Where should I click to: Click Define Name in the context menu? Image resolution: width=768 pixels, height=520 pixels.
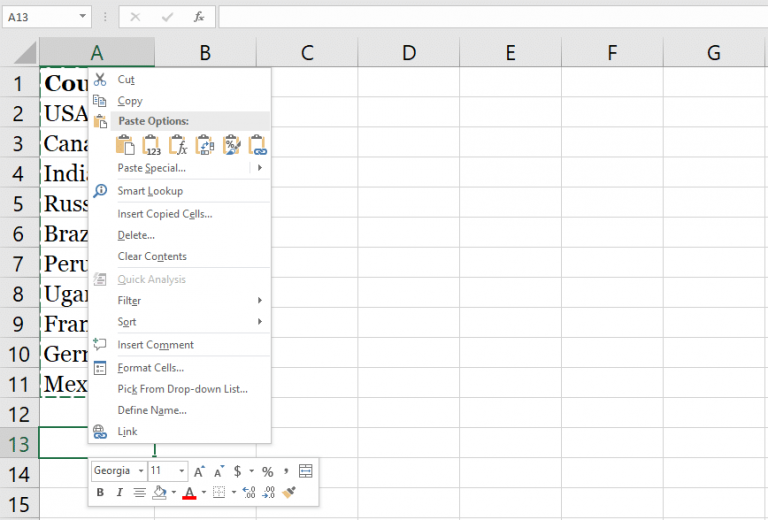pos(152,410)
